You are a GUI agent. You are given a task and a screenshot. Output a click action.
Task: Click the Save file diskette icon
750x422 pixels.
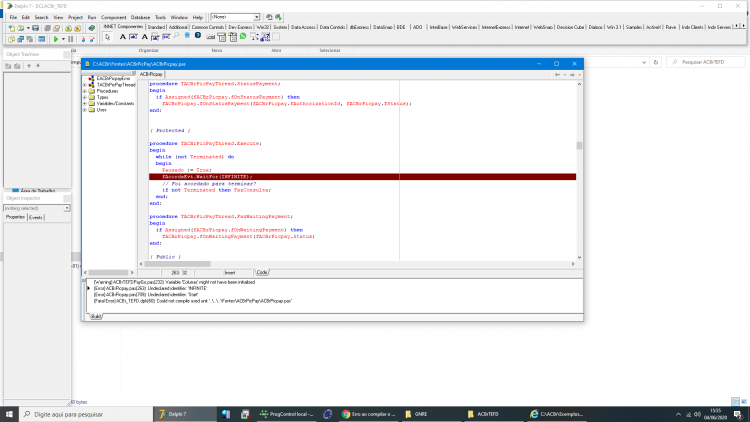(x=35, y=28)
